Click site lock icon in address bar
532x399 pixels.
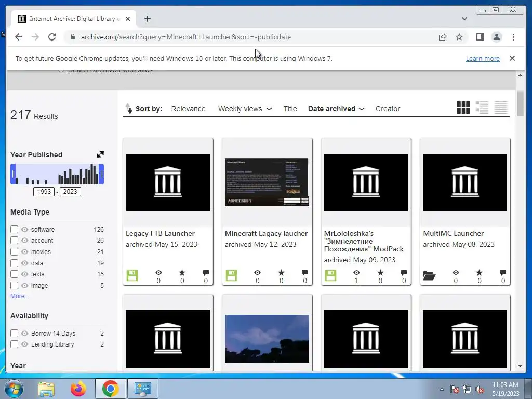(x=72, y=37)
